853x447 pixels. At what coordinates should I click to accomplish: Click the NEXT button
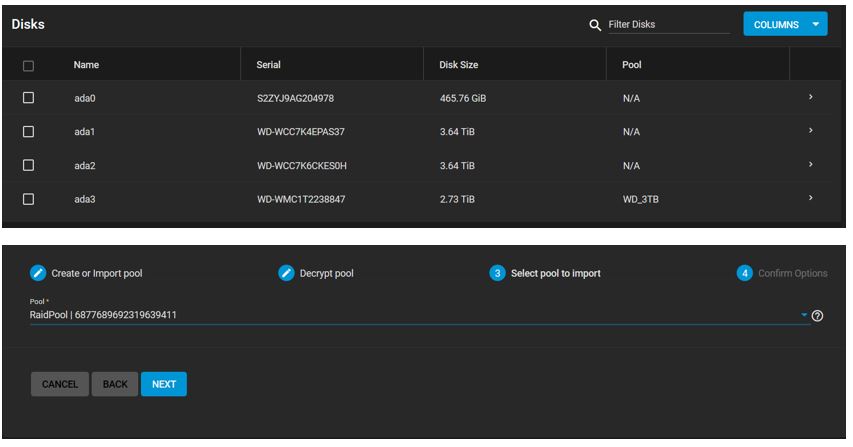164,384
